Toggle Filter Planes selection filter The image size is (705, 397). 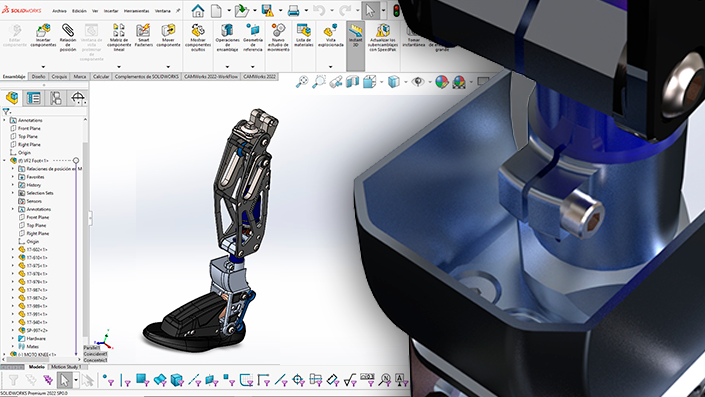211,380
